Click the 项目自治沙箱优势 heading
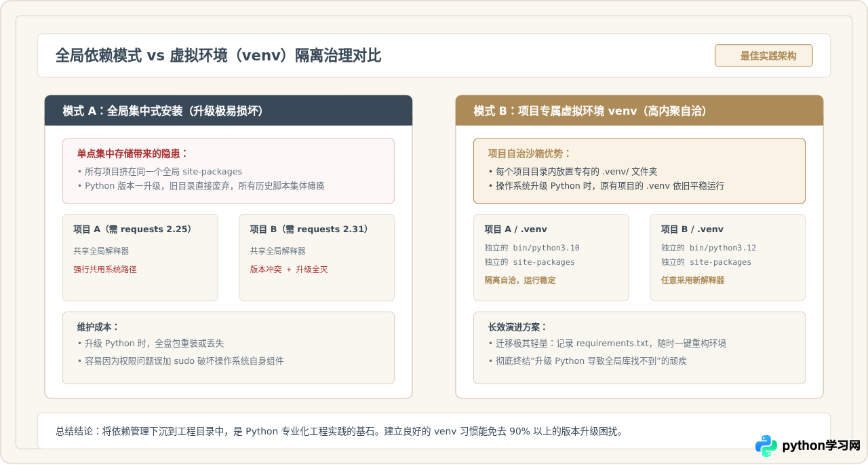 click(x=530, y=154)
